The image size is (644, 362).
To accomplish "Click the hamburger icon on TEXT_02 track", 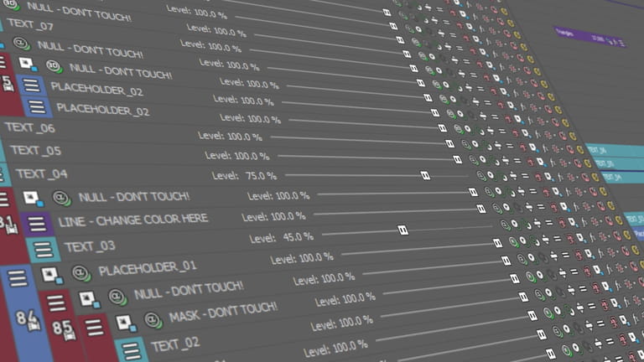I will (132, 349).
